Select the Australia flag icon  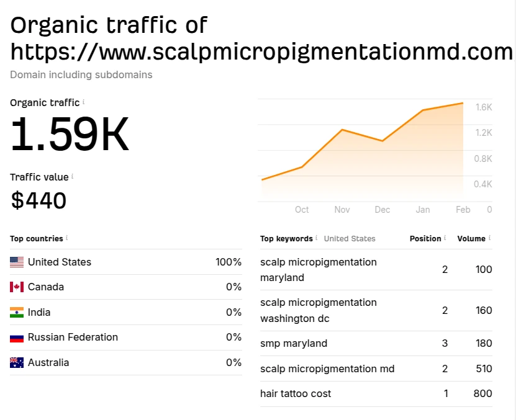click(17, 362)
